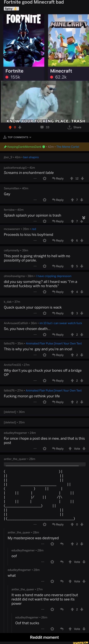This screenshot has height=644, width=89.
Task: Downvote the main post
Action: click(x=20, y=127)
